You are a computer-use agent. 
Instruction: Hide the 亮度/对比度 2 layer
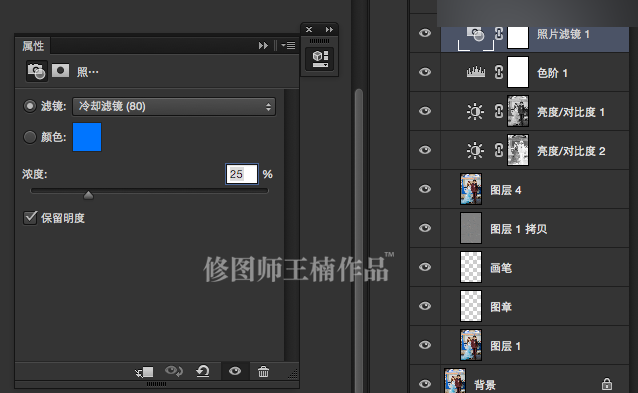(425, 150)
